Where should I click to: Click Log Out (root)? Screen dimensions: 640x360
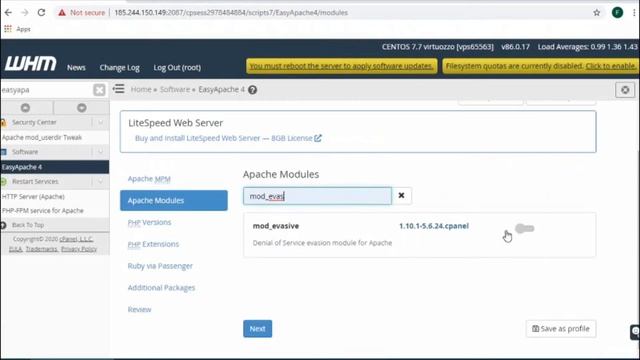pos(177,67)
